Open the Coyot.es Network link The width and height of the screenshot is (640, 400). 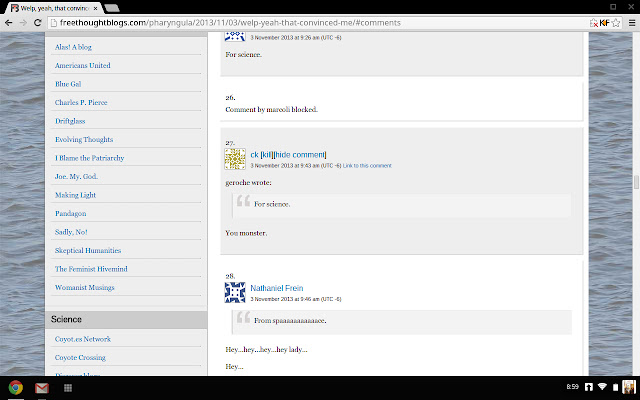[x=83, y=339]
